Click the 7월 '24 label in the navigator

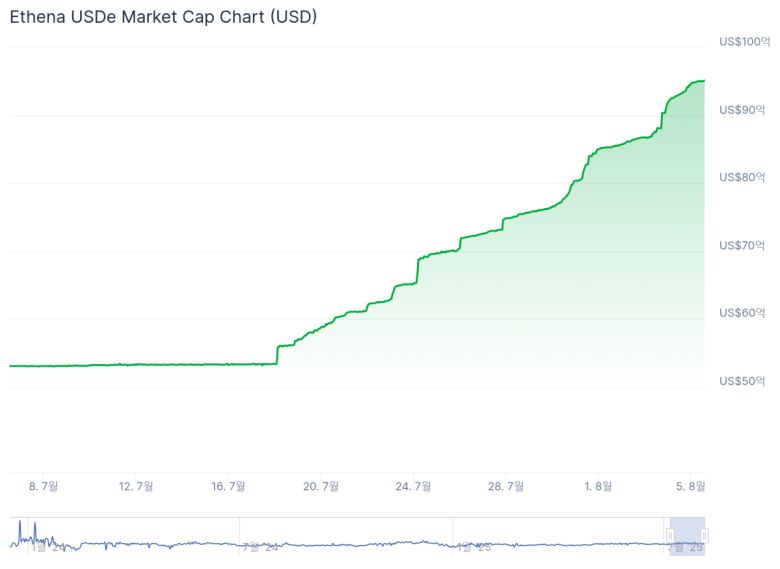(x=260, y=547)
